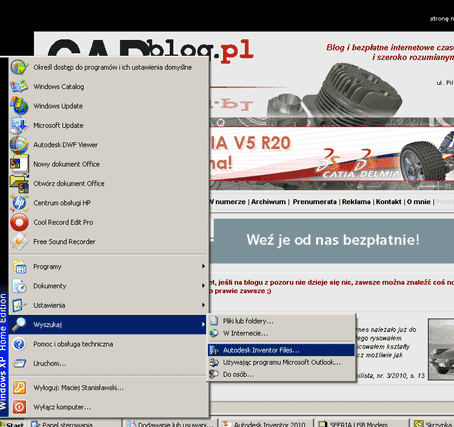Choose Wyloguj: Maciej Stanisławski...

tap(108, 388)
